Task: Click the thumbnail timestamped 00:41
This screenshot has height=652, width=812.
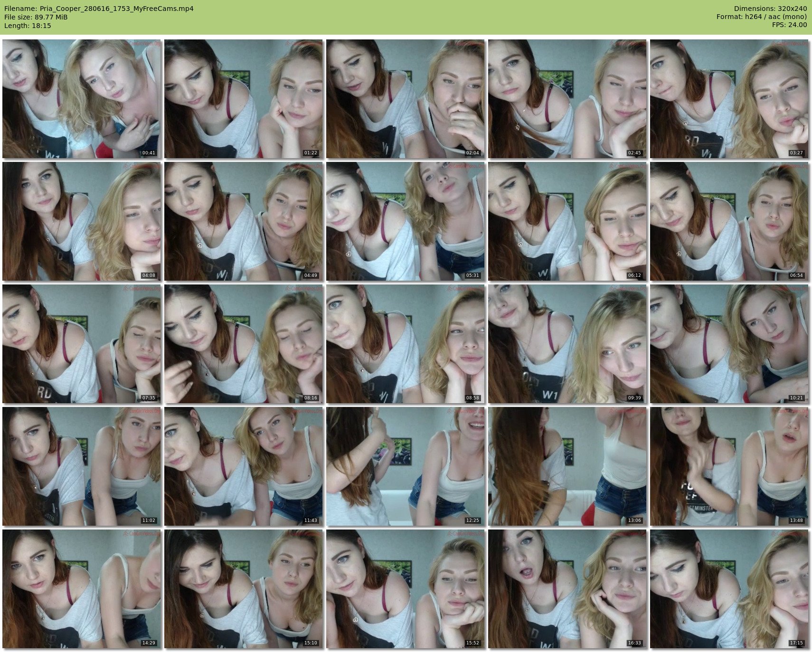Action: [x=82, y=99]
